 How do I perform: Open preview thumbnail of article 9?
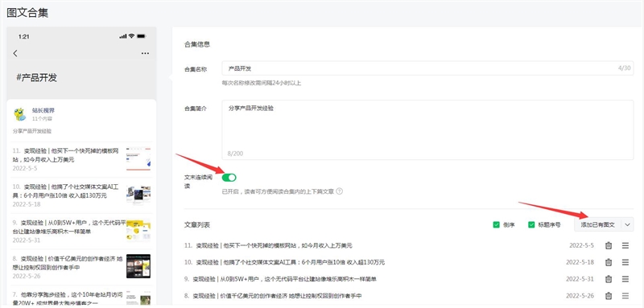pyautogui.click(x=138, y=231)
